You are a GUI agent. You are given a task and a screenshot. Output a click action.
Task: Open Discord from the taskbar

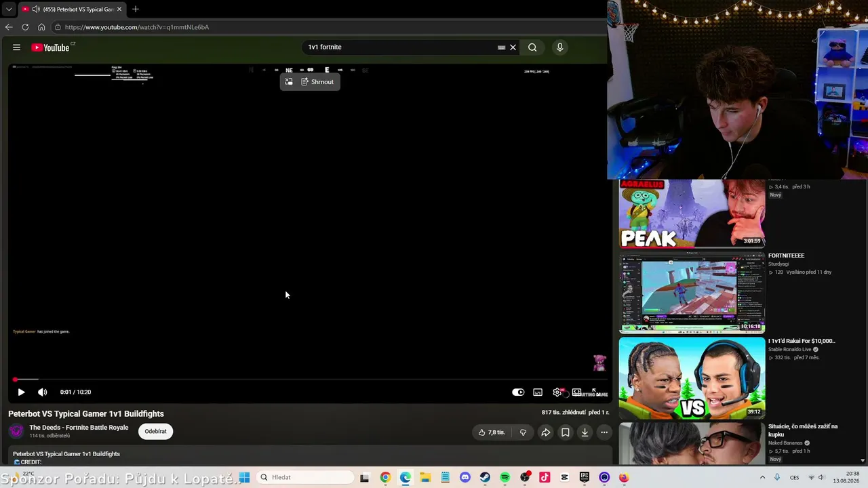[x=465, y=477]
